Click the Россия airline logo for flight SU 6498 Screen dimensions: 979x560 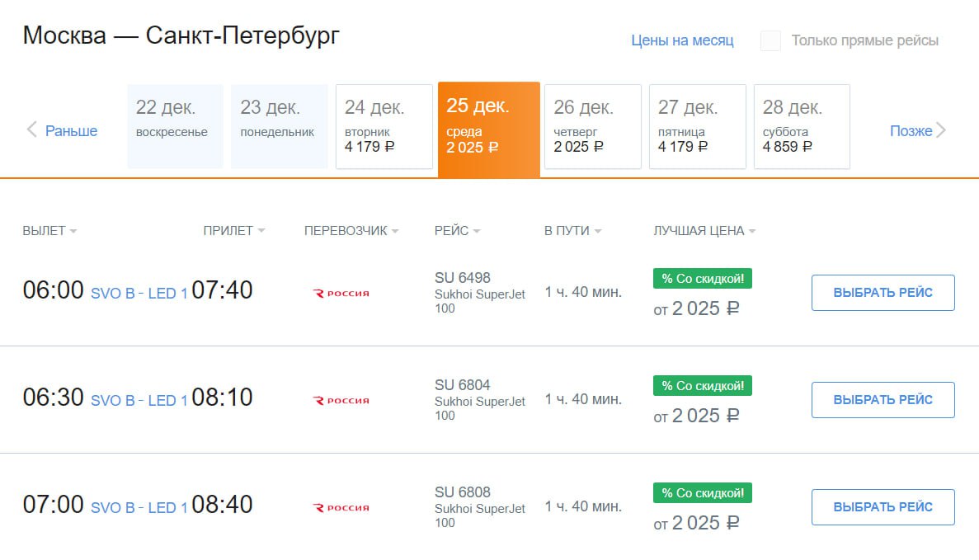coord(341,293)
